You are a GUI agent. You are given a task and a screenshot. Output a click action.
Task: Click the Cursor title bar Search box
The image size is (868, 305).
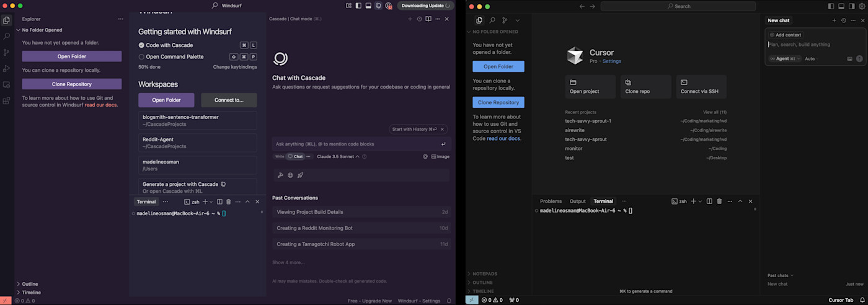click(x=678, y=6)
